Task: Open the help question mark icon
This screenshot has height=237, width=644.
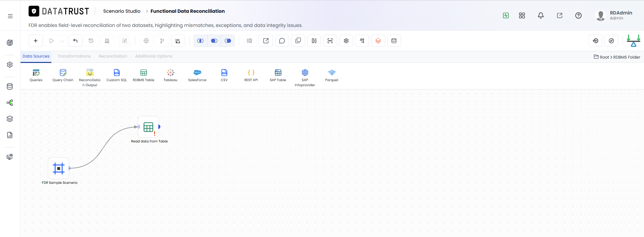Action: [578, 15]
